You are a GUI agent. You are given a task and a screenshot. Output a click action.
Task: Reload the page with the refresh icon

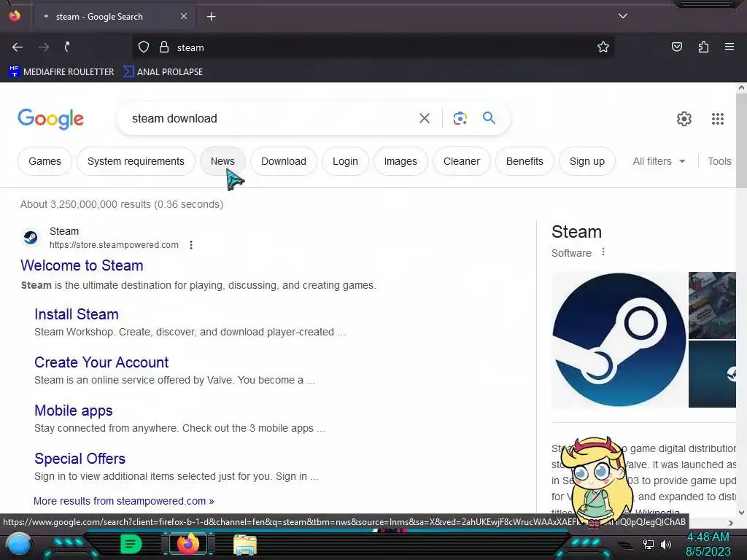pyautogui.click(x=68, y=47)
